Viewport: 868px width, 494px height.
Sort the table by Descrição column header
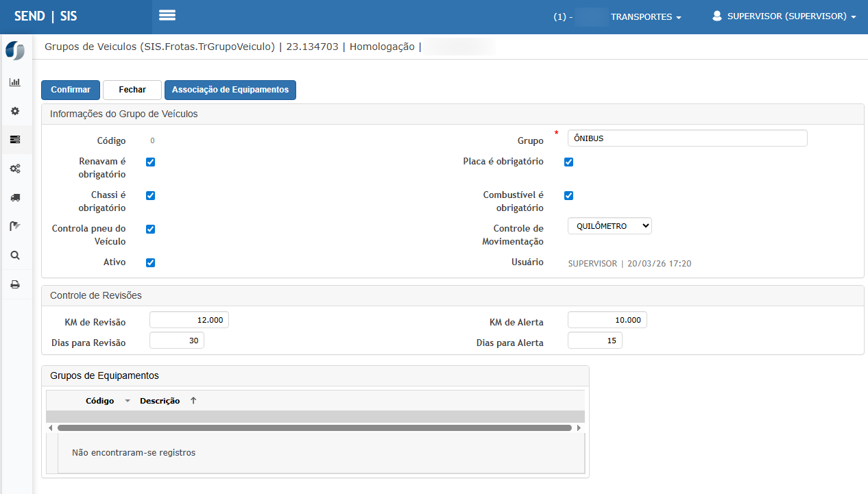[160, 401]
